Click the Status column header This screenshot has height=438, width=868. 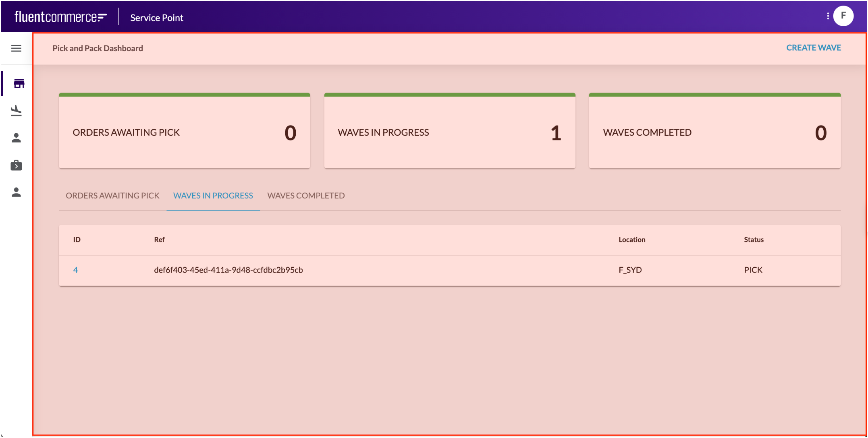(754, 240)
